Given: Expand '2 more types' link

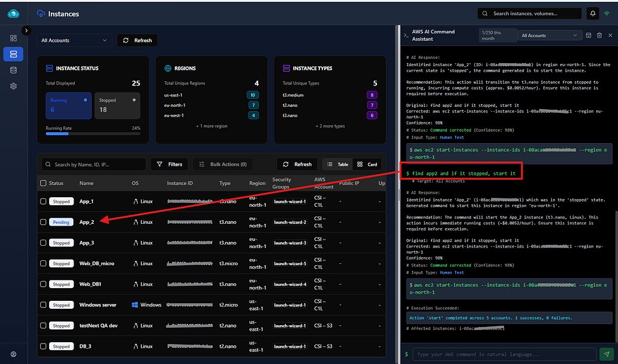Looking at the screenshot, I should [330, 126].
